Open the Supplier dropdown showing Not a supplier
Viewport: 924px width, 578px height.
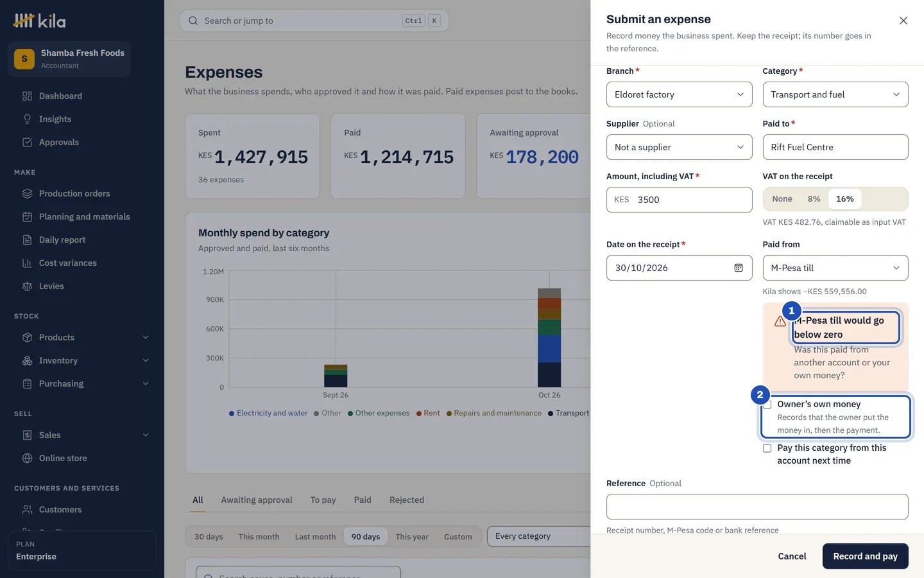pyautogui.click(x=679, y=147)
